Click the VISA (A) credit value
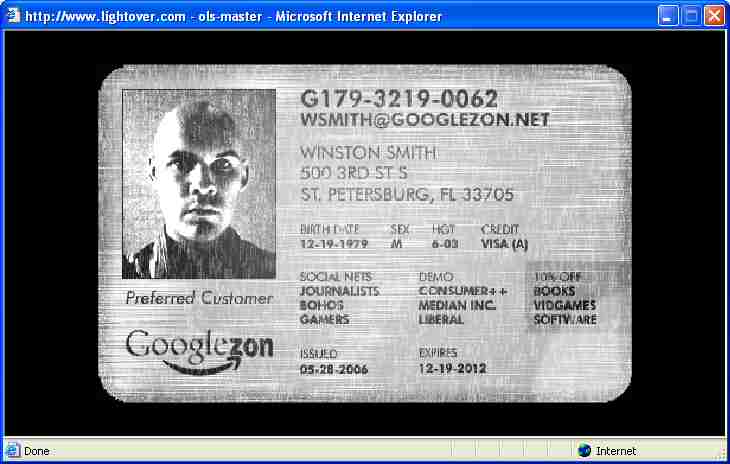Image resolution: width=730 pixels, height=464 pixels. (504, 244)
